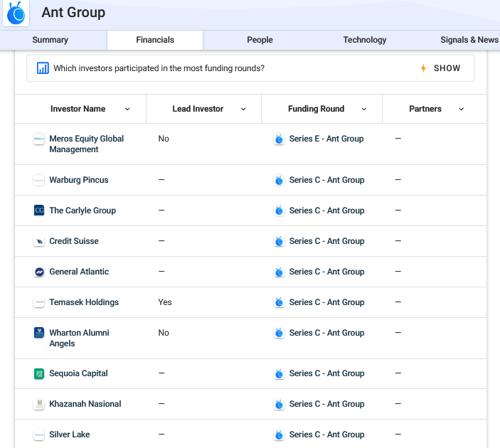Viewport: 500px width, 448px height.
Task: Click Ant icon in Warburg Pincus row
Action: [279, 181]
